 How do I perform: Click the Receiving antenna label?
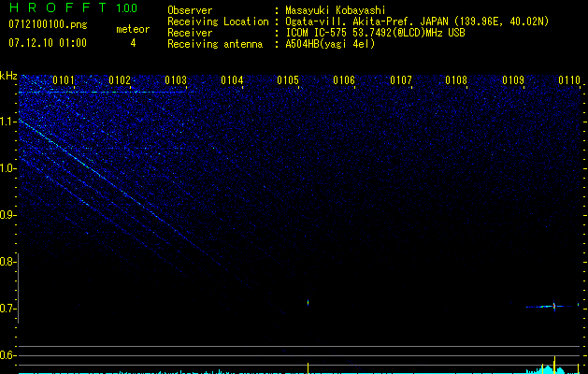215,44
